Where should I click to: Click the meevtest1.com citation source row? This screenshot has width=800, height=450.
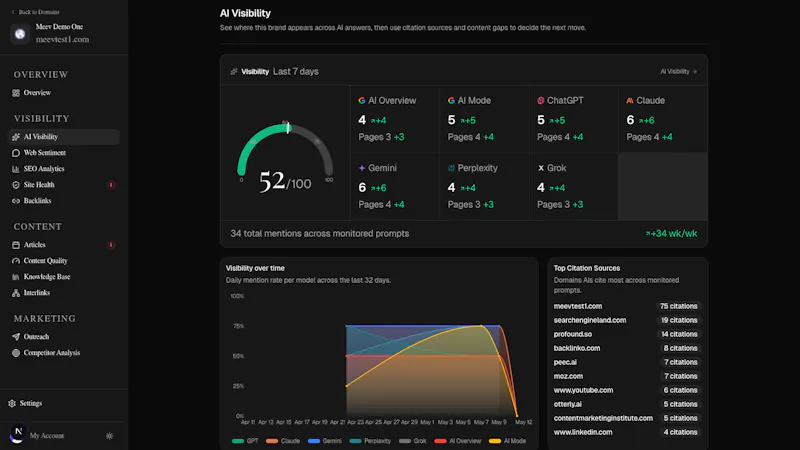pos(627,306)
